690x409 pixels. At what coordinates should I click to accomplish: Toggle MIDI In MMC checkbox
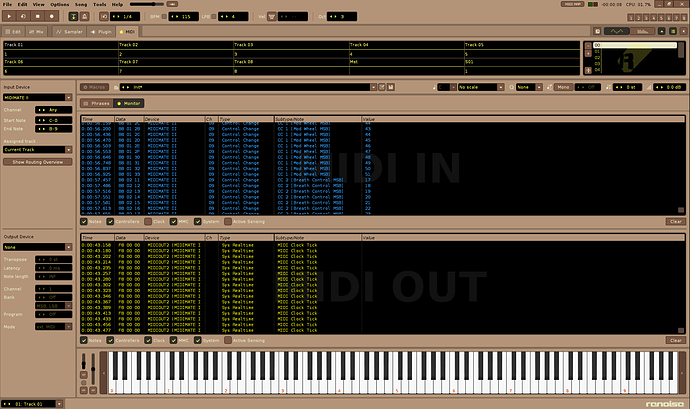pos(173,221)
